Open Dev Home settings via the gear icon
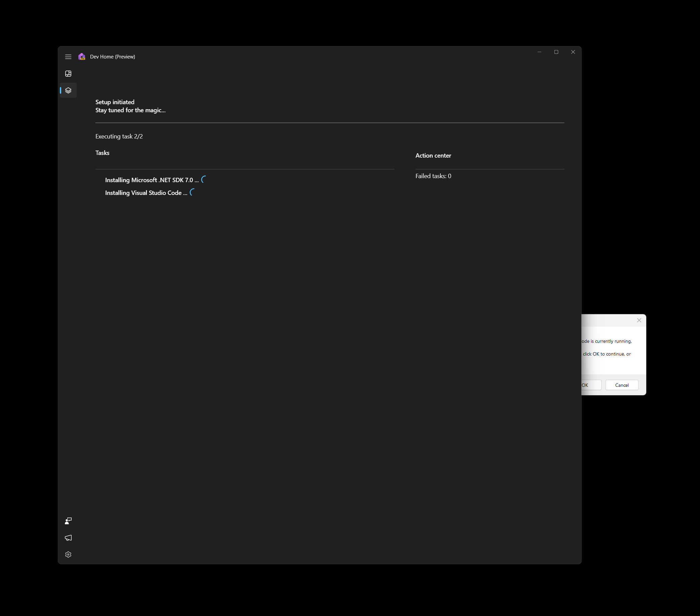Screen dimensions: 700x616 point(68,555)
